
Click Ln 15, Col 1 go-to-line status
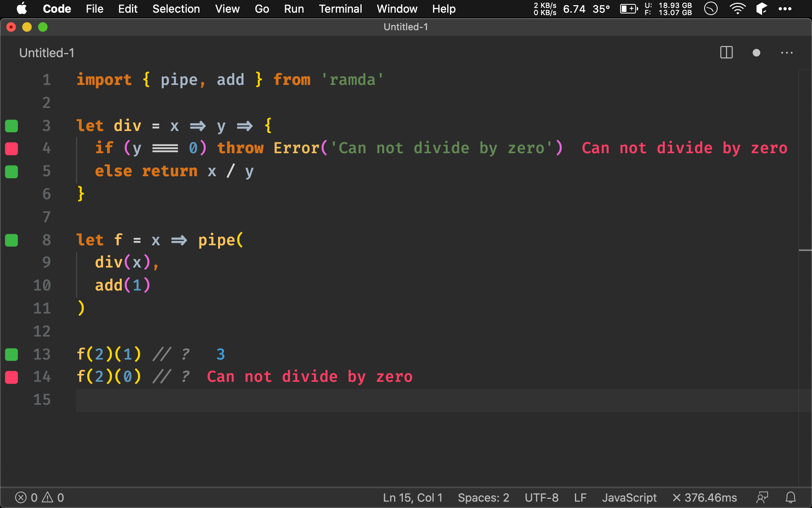coord(413,498)
